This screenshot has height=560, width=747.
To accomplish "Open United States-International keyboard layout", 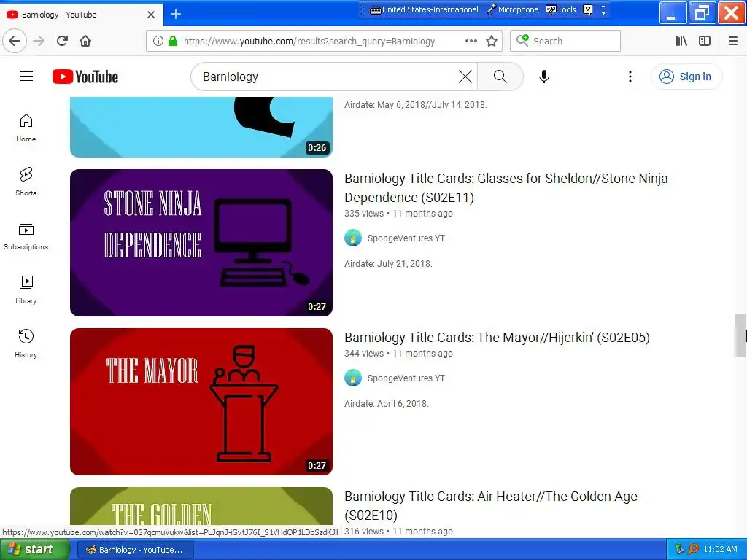I will (x=425, y=9).
